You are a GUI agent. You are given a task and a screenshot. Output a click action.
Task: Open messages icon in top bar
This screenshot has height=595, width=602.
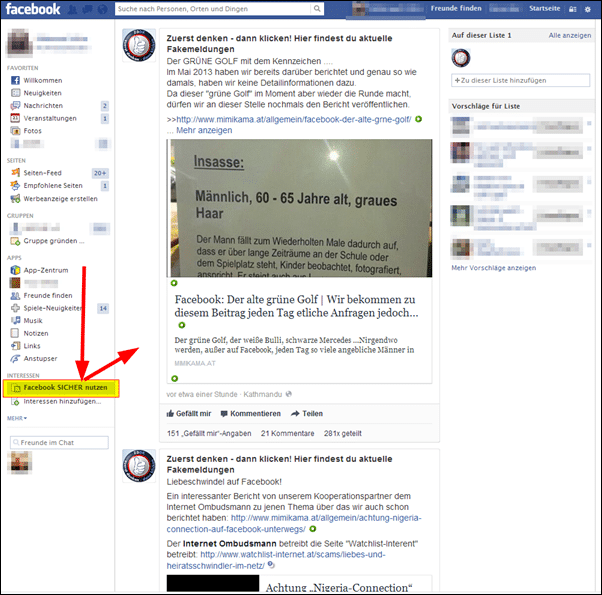[88, 9]
